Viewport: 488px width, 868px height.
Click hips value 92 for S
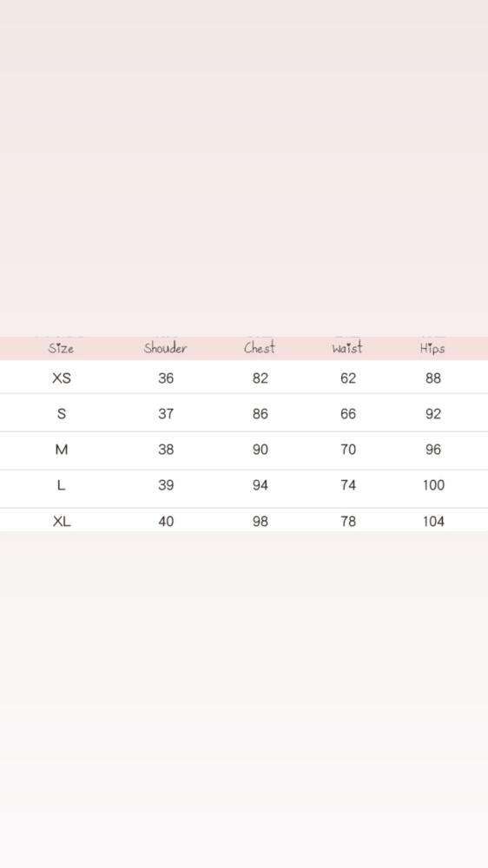pos(433,414)
